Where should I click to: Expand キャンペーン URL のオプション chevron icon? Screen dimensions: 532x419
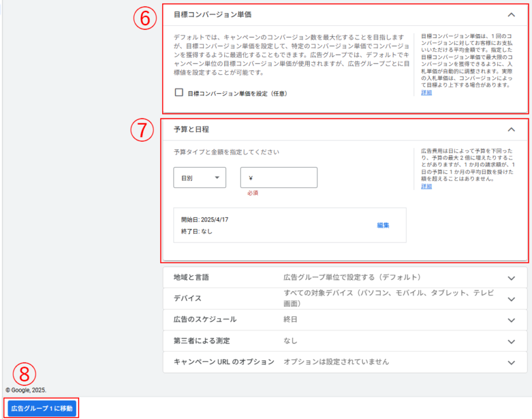tap(511, 363)
